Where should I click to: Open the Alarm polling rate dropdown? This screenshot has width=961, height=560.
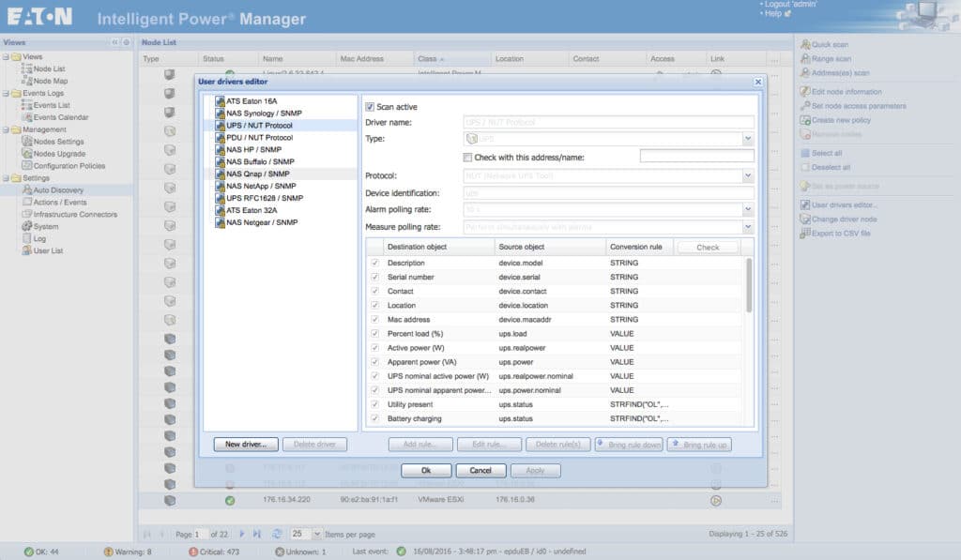tap(748, 209)
